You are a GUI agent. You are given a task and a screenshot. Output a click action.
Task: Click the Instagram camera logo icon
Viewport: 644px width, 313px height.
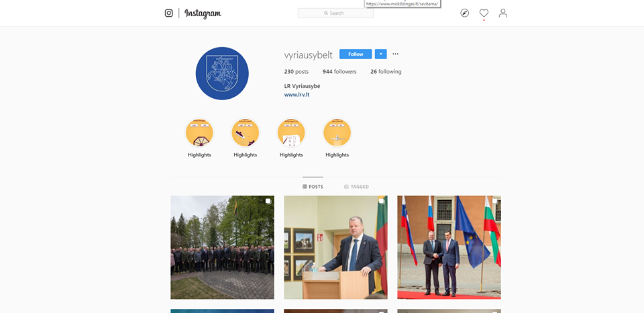coord(169,13)
